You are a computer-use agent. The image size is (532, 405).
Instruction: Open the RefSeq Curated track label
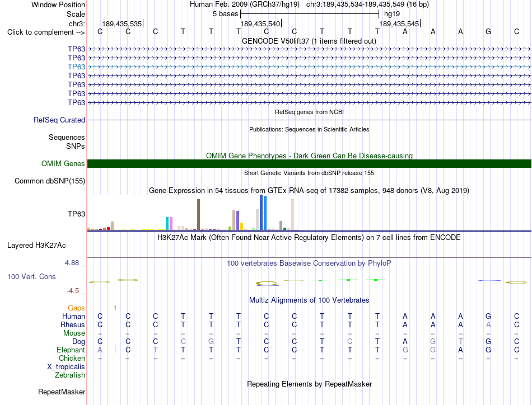click(x=59, y=120)
